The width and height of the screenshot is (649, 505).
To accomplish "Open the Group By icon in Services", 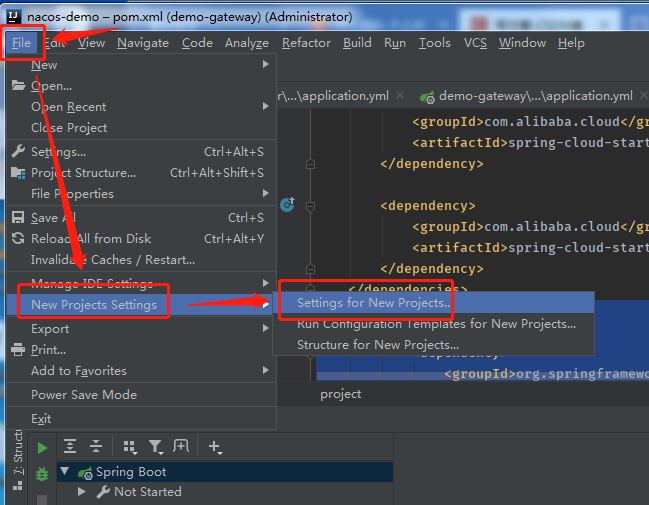I will pyautogui.click(x=130, y=447).
